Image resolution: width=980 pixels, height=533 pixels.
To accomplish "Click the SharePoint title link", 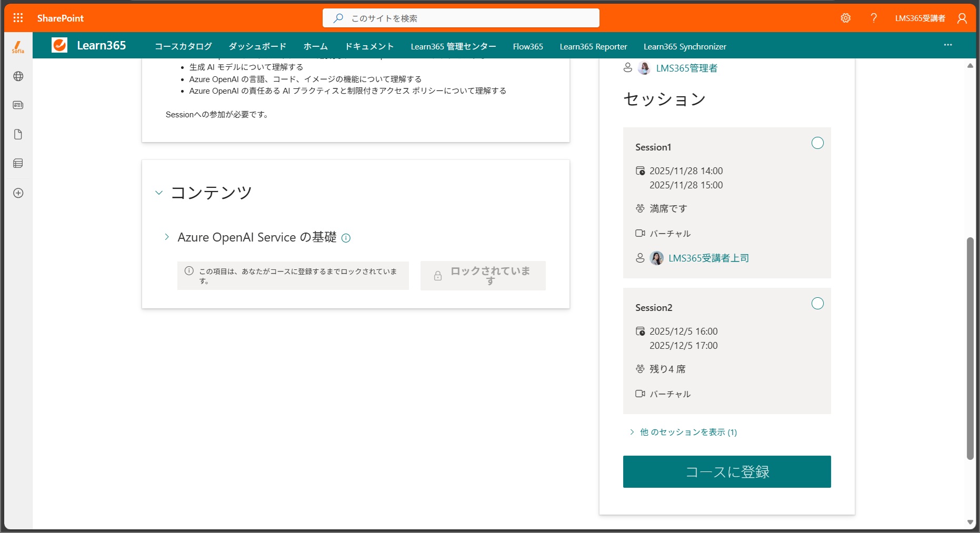I will click(61, 18).
